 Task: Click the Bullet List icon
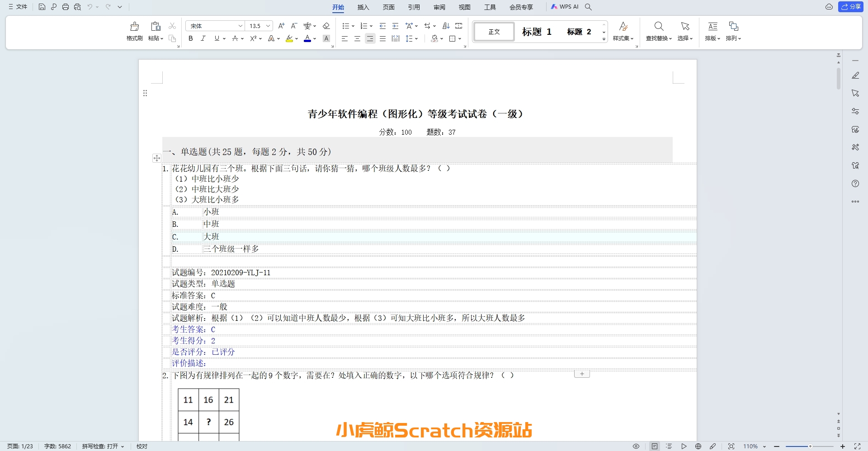[x=346, y=26]
